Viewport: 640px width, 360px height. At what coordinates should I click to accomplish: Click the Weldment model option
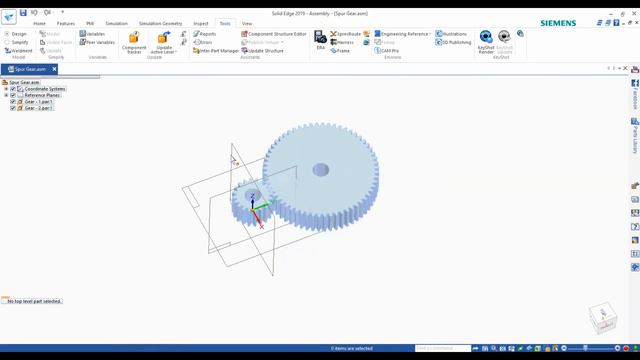tap(18, 51)
